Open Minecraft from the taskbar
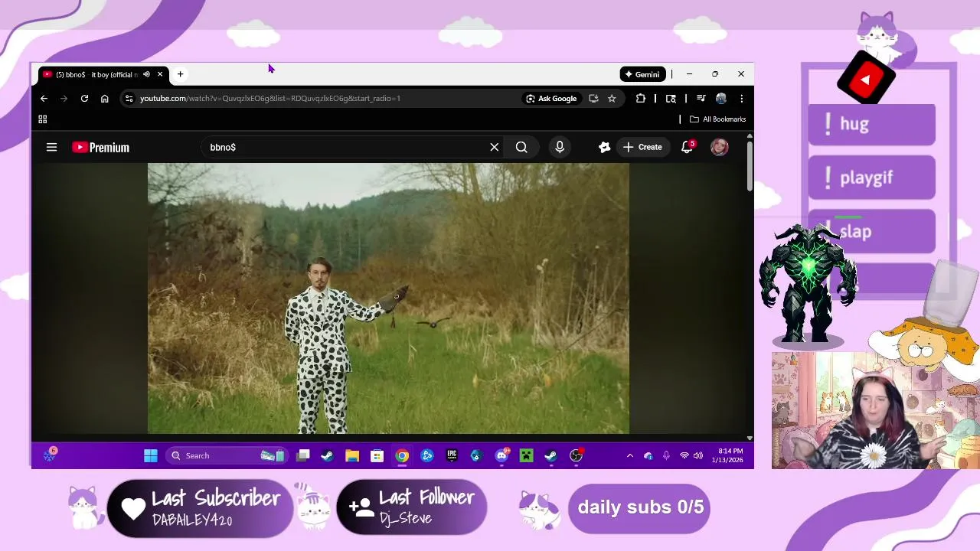 coord(526,455)
